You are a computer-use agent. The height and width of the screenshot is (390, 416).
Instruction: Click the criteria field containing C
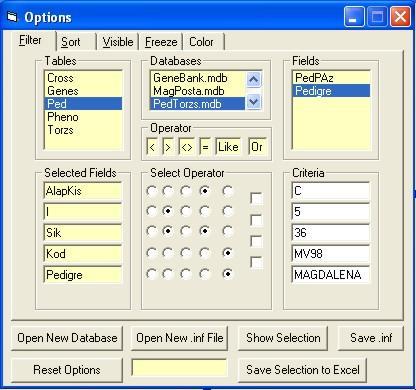point(331,191)
